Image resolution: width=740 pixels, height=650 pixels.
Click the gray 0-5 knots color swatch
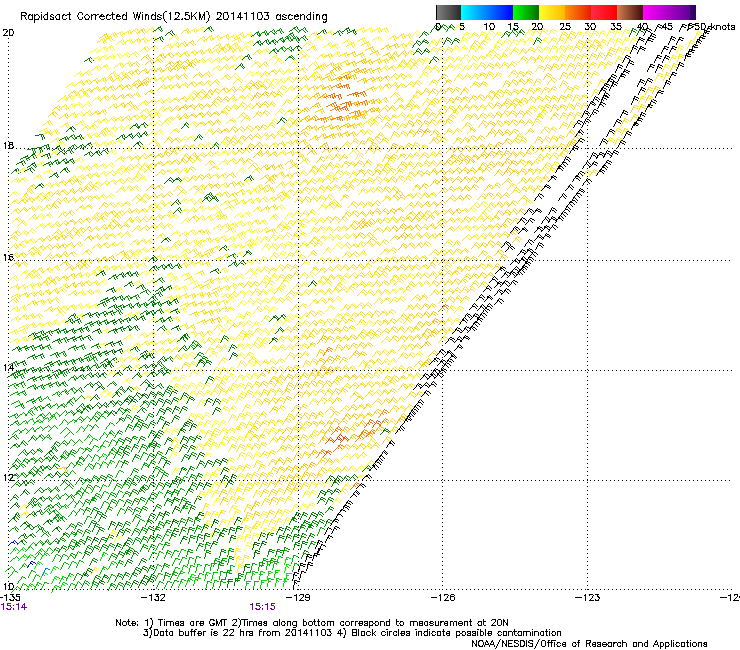pyautogui.click(x=448, y=12)
